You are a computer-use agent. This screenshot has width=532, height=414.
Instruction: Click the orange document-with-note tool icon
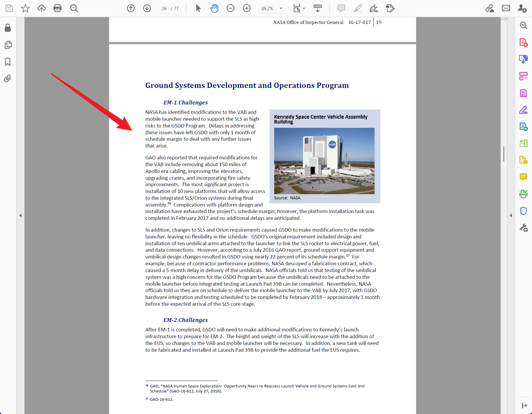coord(523,160)
